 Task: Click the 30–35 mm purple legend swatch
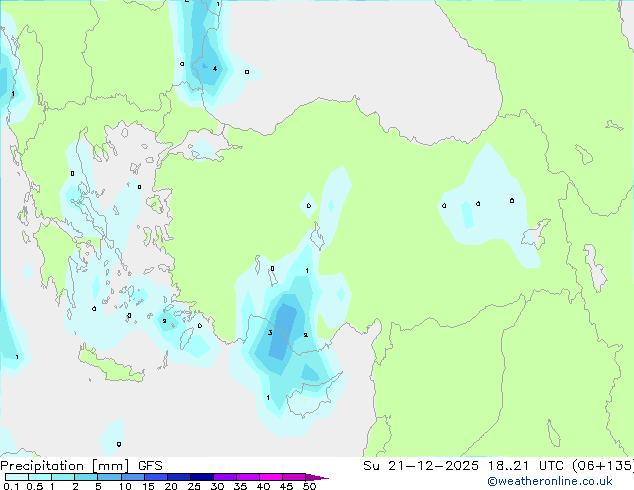224,477
